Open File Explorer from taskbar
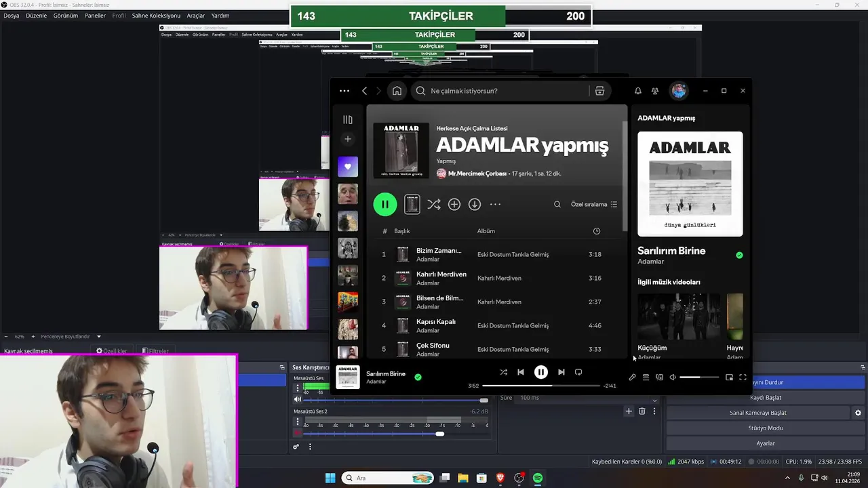Screen dimensions: 868x488 [462, 478]
